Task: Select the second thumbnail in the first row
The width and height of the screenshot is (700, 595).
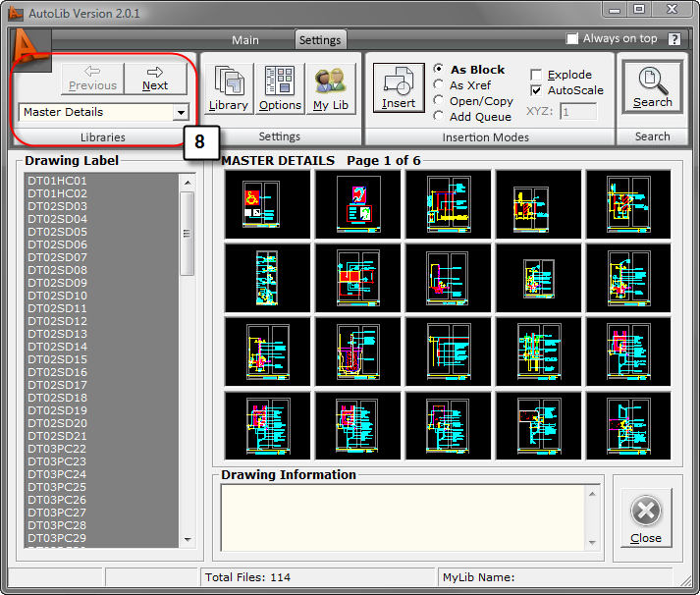Action: pyautogui.click(x=358, y=204)
